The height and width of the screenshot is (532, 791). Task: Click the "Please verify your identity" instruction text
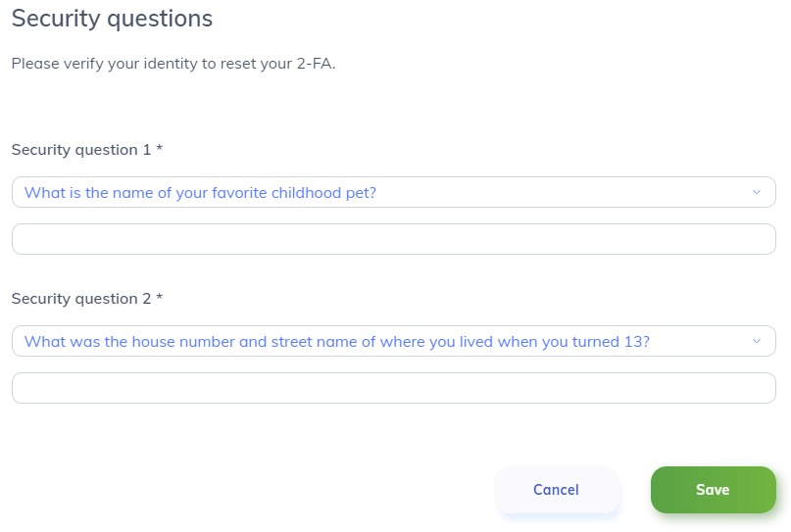coord(118,65)
